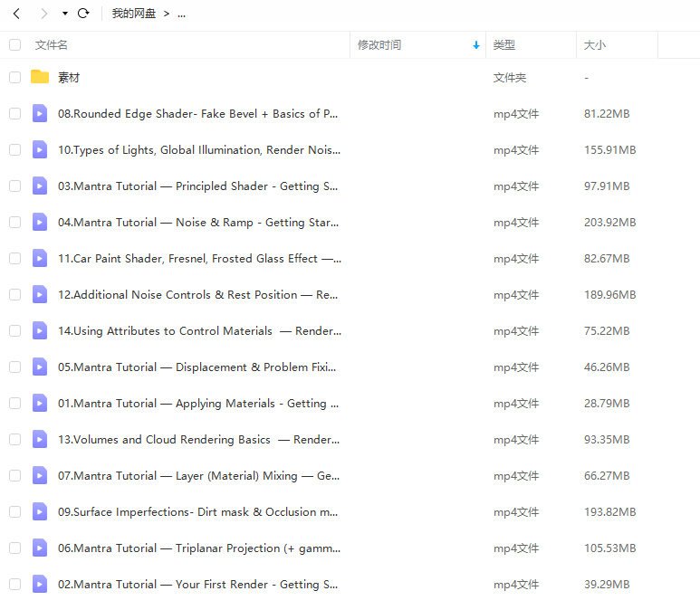The height and width of the screenshot is (610, 700).
Task: Check the box for 素材 folder
Action: [x=14, y=77]
